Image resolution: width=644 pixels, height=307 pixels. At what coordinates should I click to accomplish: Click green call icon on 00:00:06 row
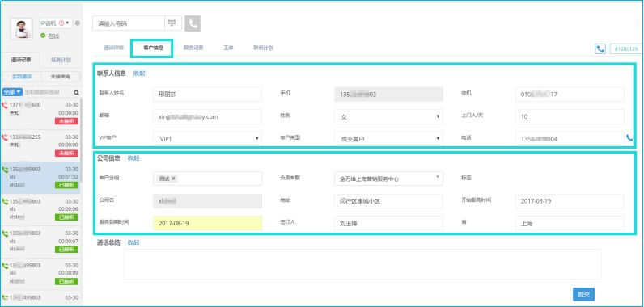point(5,201)
